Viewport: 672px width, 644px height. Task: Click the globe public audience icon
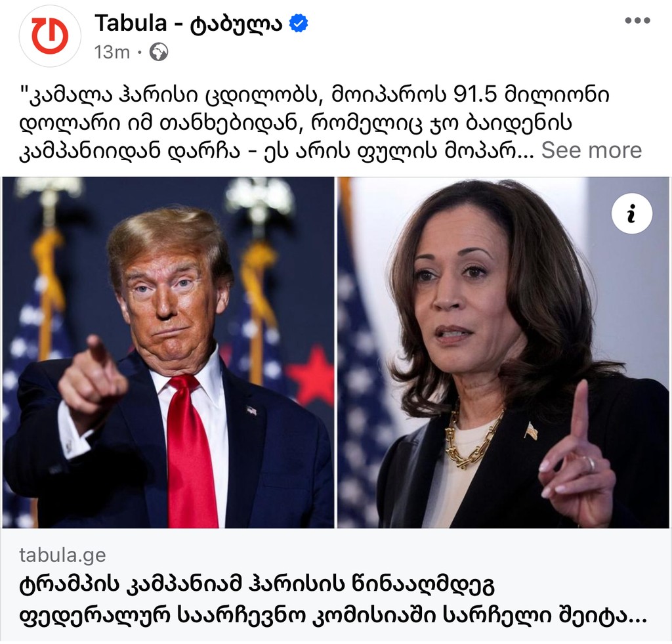pyautogui.click(x=159, y=53)
